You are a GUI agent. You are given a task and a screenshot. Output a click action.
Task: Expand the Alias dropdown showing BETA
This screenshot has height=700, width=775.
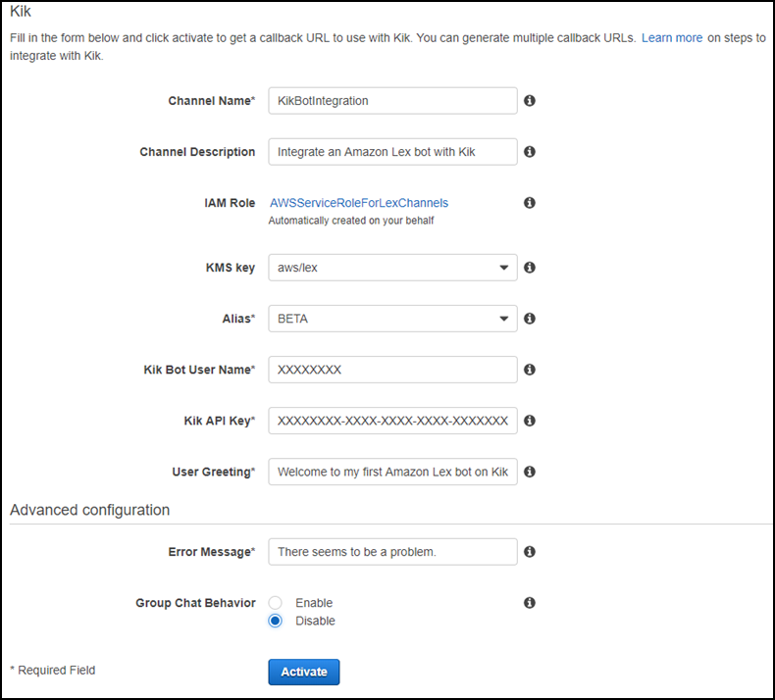pos(392,319)
